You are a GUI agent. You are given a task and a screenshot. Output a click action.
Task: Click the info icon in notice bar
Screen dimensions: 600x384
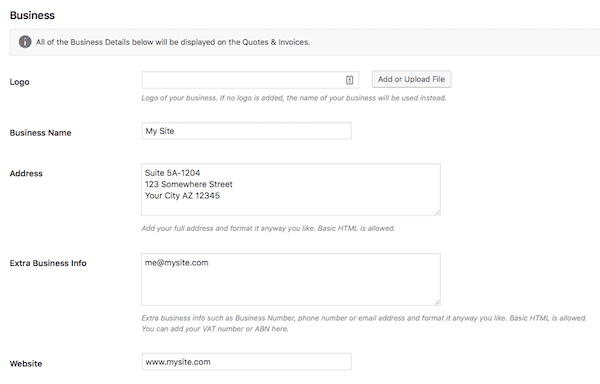pos(25,41)
